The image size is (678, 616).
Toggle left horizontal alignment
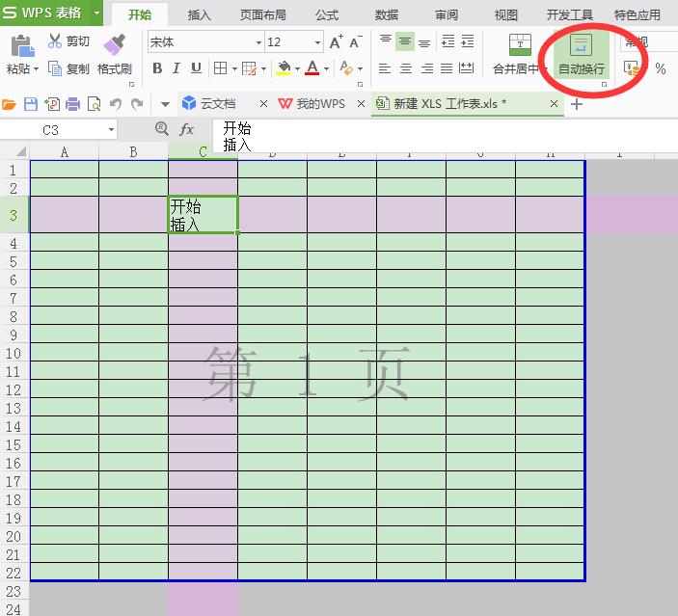coord(385,68)
